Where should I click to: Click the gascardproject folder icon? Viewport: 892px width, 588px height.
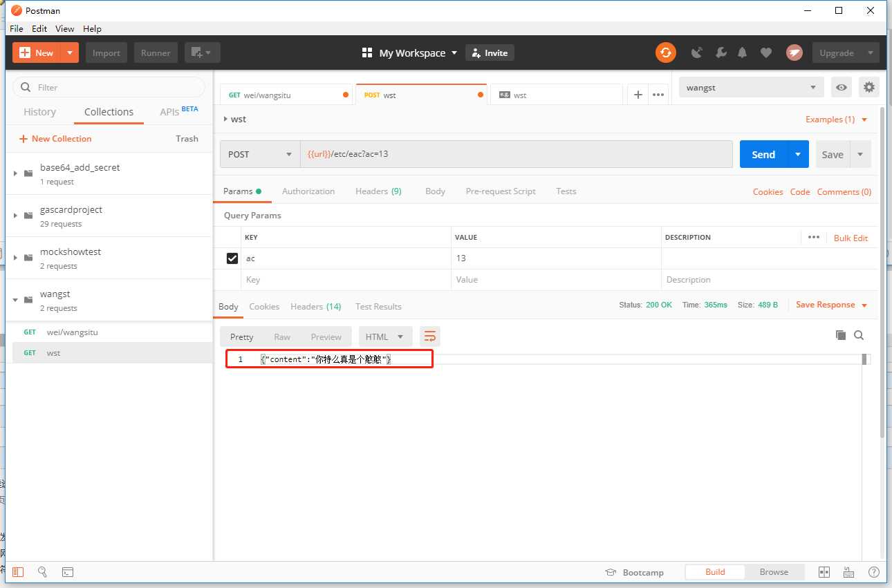28,216
